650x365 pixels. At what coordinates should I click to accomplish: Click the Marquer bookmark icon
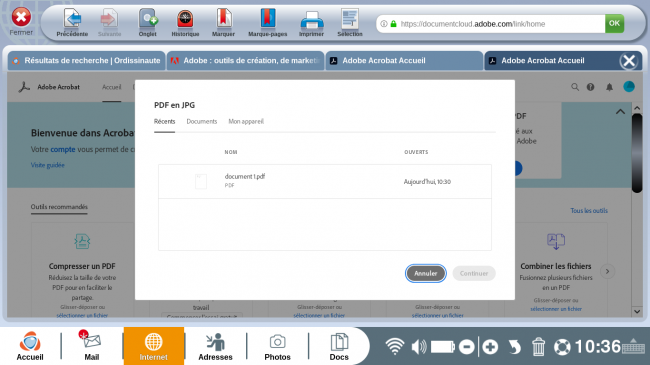point(223,19)
